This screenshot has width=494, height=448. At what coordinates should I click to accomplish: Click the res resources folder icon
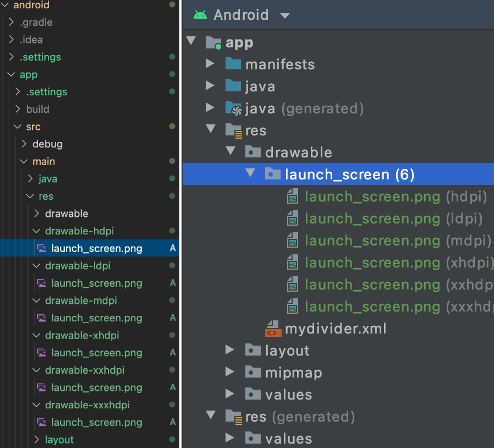[234, 130]
